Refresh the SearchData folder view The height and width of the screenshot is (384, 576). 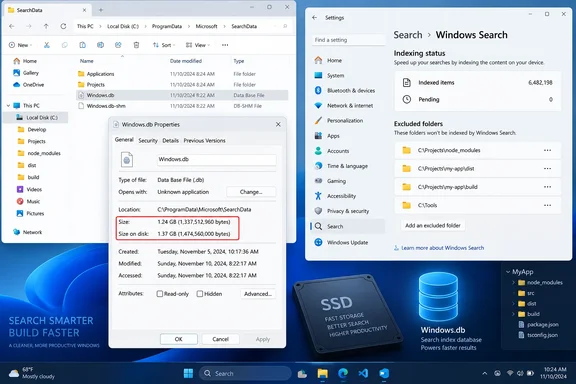pos(63,26)
